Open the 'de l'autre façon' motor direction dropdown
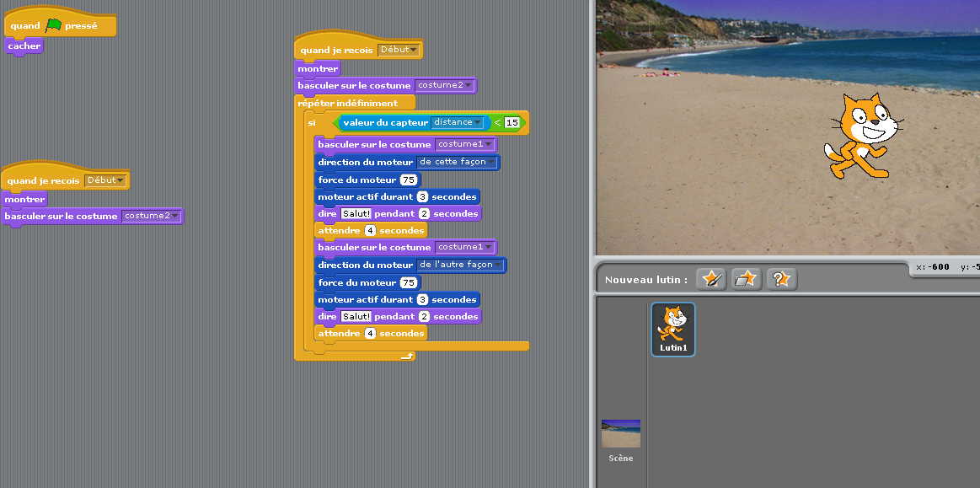 (x=461, y=265)
